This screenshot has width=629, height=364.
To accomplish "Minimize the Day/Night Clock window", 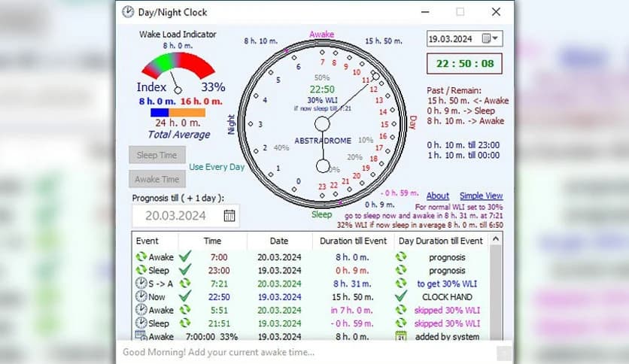I will tap(425, 12).
